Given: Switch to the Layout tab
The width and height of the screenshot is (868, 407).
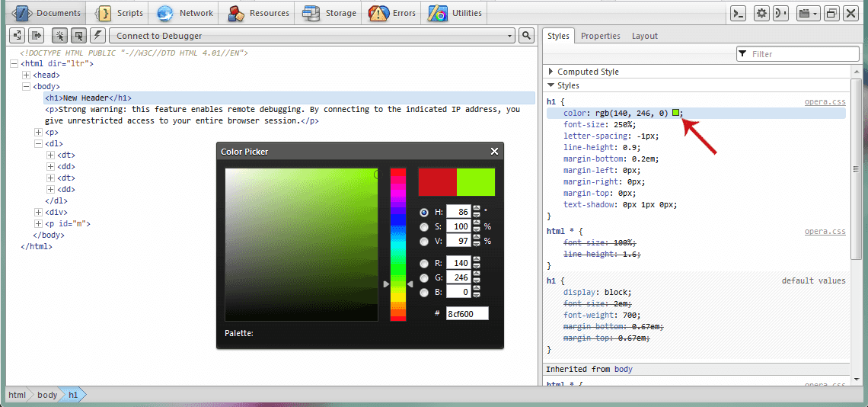Looking at the screenshot, I should tap(644, 36).
